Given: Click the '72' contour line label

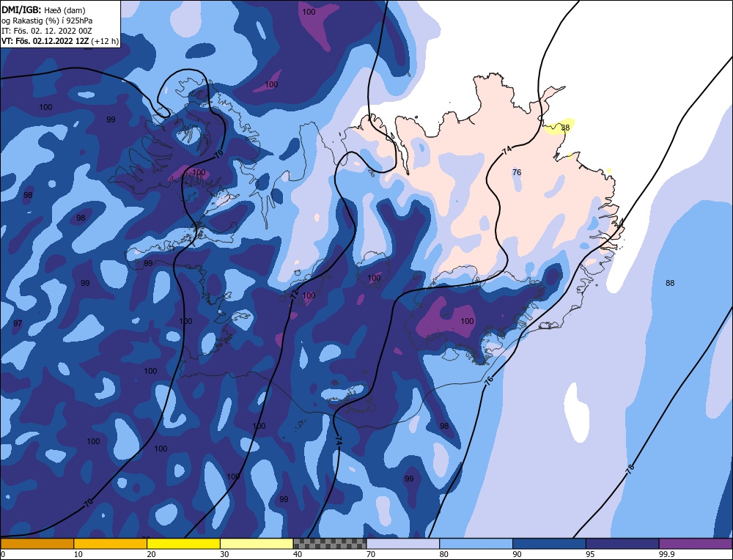Looking at the screenshot, I should point(294,294).
